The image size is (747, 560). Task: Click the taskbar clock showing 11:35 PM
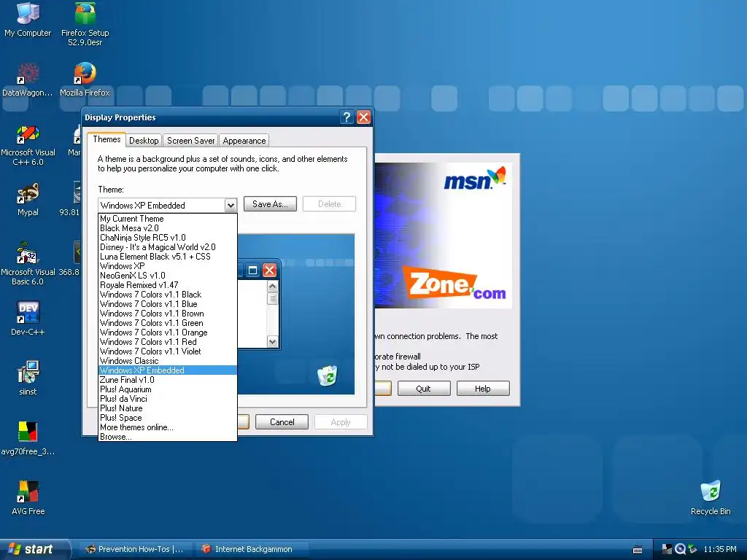[720, 549]
